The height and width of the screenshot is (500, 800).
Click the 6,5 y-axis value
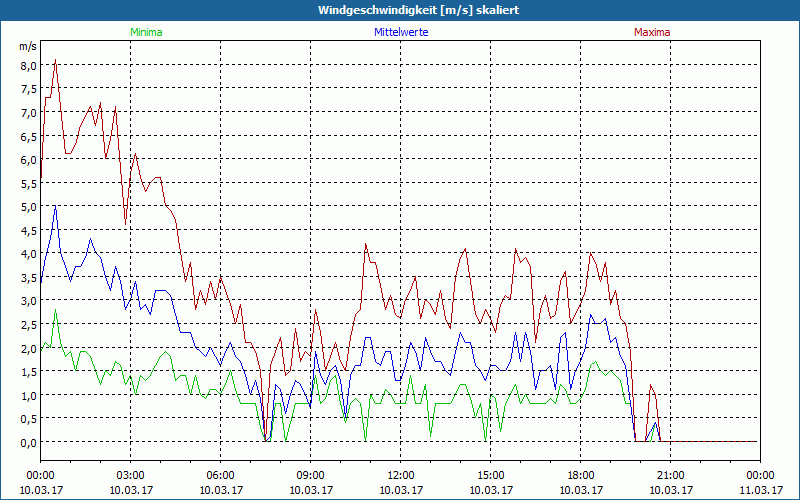(29, 136)
